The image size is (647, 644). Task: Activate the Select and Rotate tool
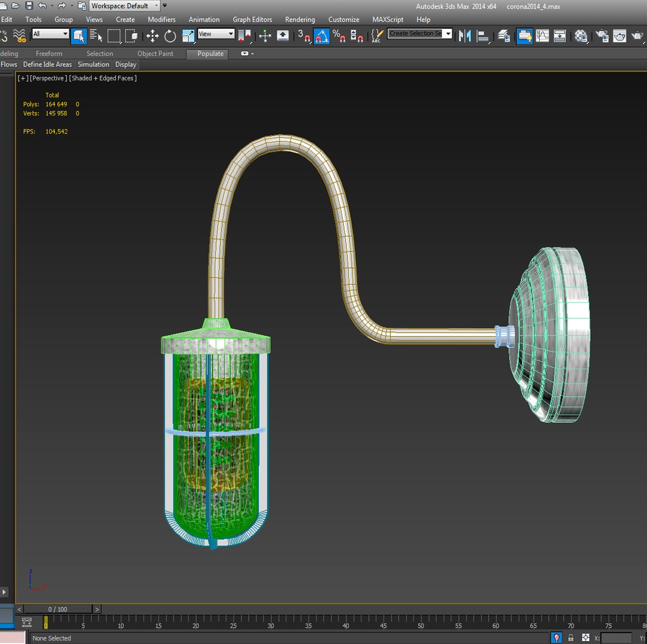(x=170, y=36)
